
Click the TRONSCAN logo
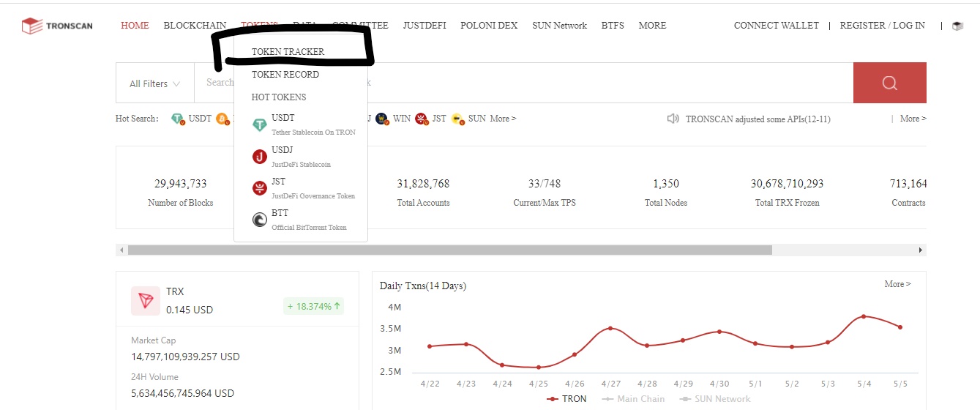[57, 26]
